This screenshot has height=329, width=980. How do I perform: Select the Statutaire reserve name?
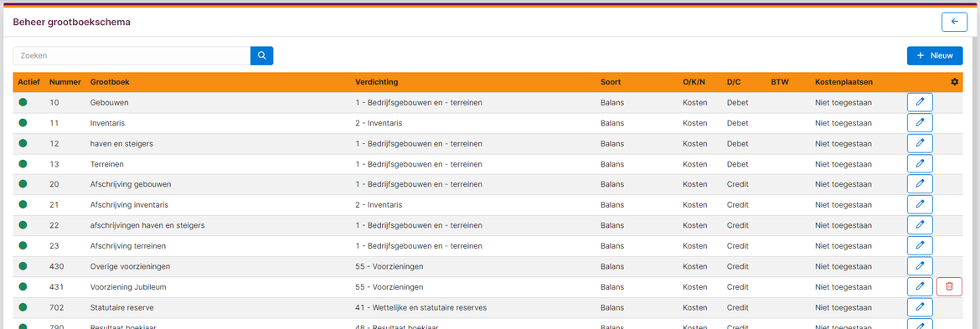(122, 308)
